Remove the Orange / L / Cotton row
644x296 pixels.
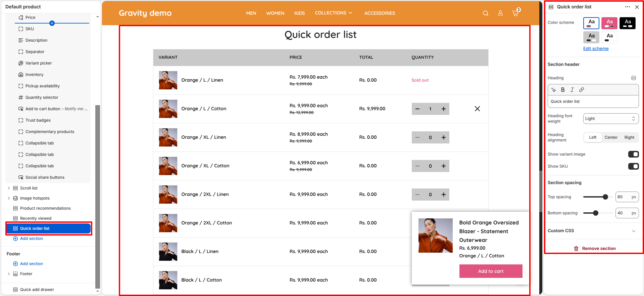pyautogui.click(x=477, y=109)
